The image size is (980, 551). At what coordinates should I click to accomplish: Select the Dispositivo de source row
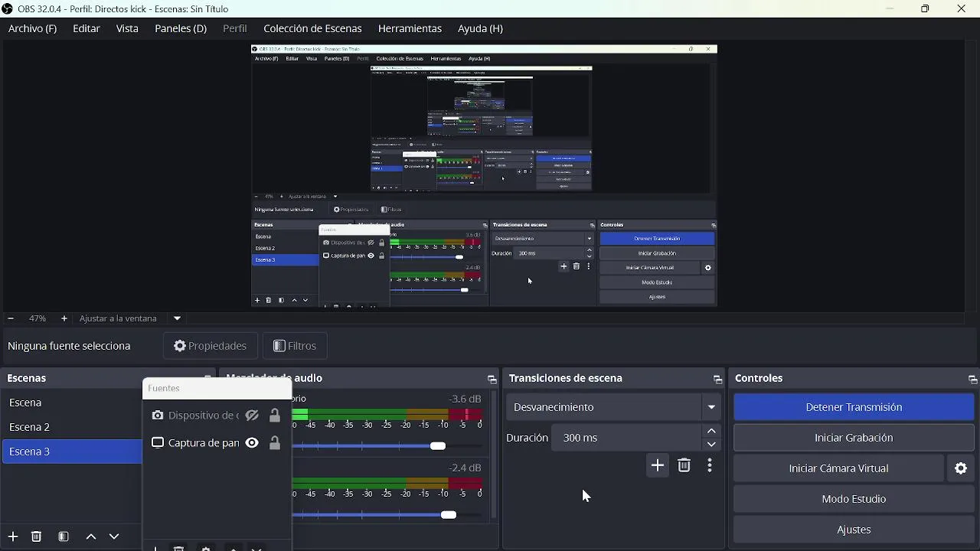(217, 416)
